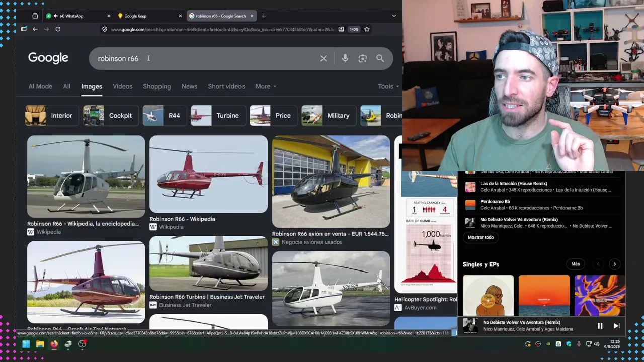Open the Windows Start menu

point(26,344)
